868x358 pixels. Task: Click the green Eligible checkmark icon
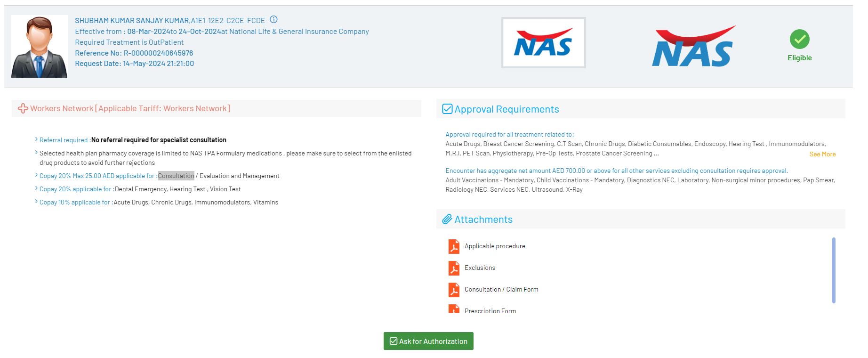point(800,39)
